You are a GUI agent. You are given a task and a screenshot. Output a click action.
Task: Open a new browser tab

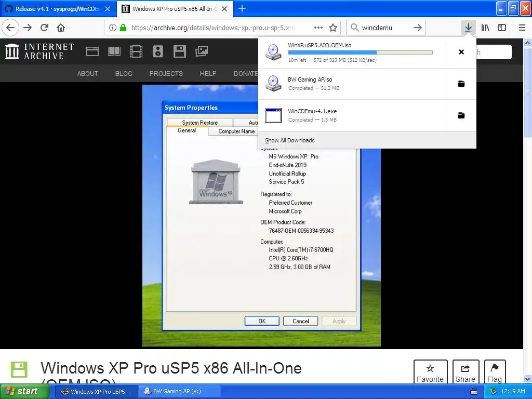point(242,8)
